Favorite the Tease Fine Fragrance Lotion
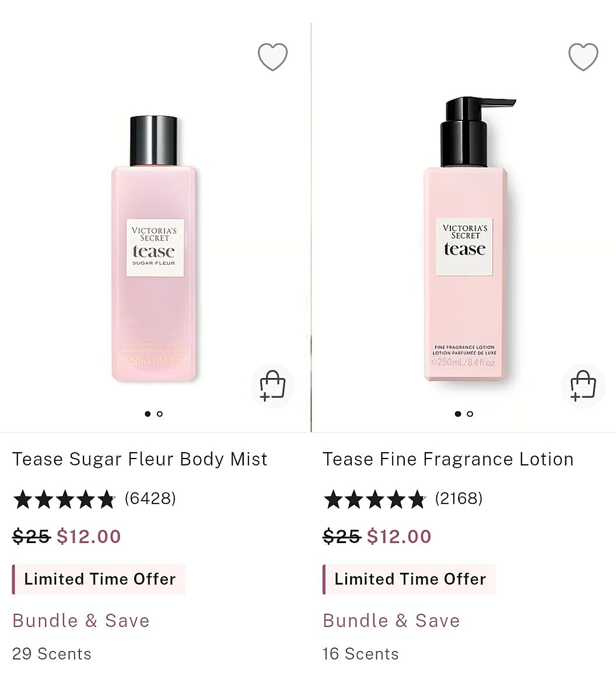 click(x=583, y=57)
